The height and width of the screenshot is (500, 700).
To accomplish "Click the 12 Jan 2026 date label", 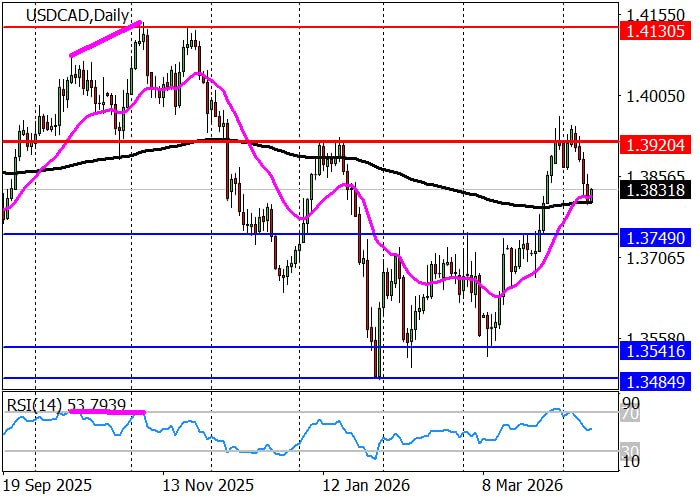I will point(356,484).
